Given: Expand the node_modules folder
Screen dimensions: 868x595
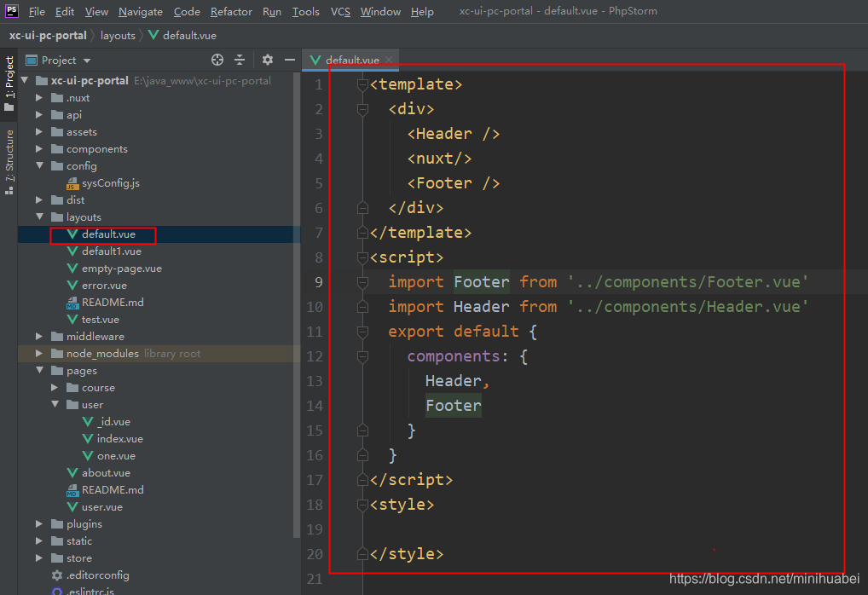Looking at the screenshot, I should (x=39, y=353).
